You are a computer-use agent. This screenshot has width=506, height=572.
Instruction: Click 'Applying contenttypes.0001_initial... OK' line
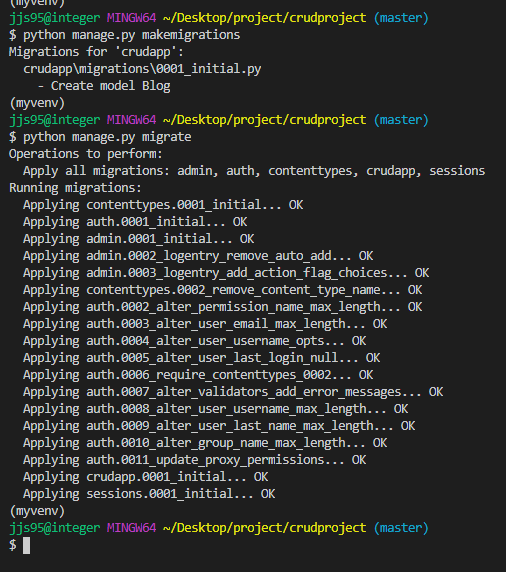point(163,205)
